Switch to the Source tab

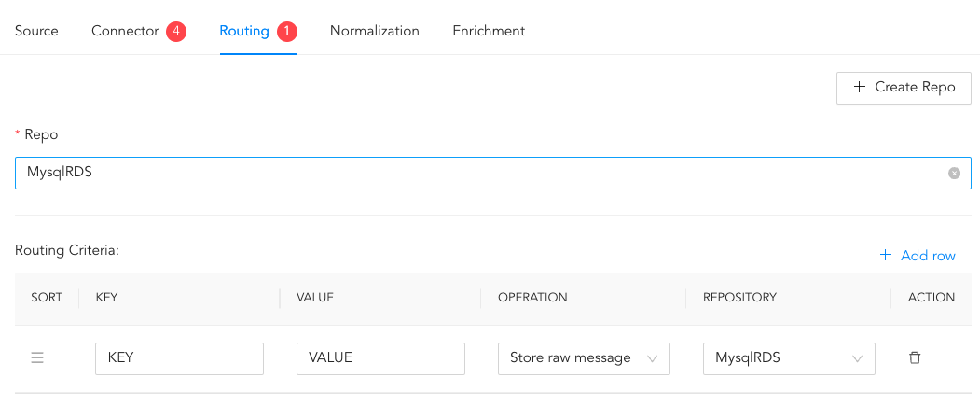tap(36, 31)
